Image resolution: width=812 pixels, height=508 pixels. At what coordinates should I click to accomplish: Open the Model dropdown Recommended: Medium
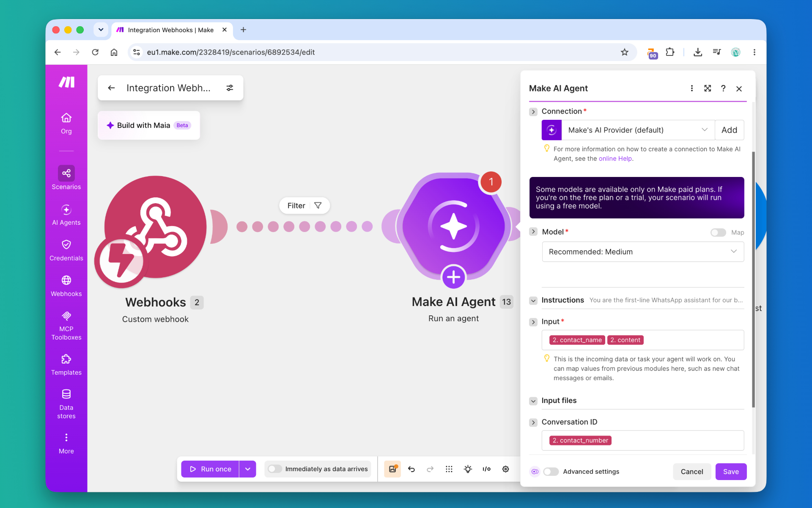tap(643, 252)
